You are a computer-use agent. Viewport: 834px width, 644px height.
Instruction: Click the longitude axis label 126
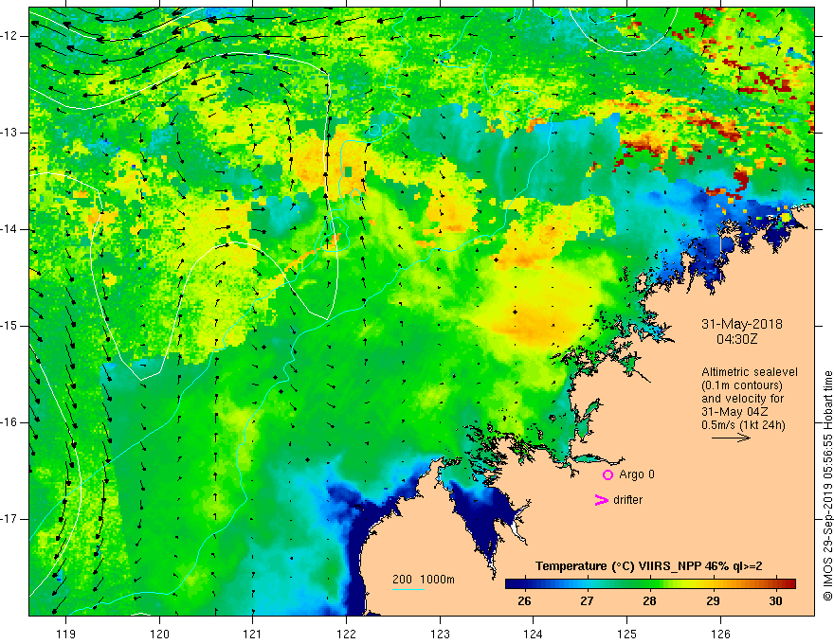[720, 634]
